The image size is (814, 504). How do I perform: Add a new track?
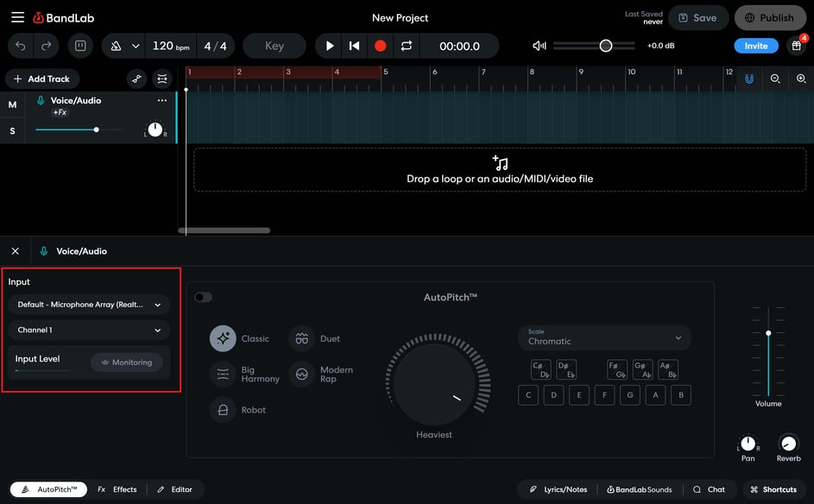click(x=42, y=79)
